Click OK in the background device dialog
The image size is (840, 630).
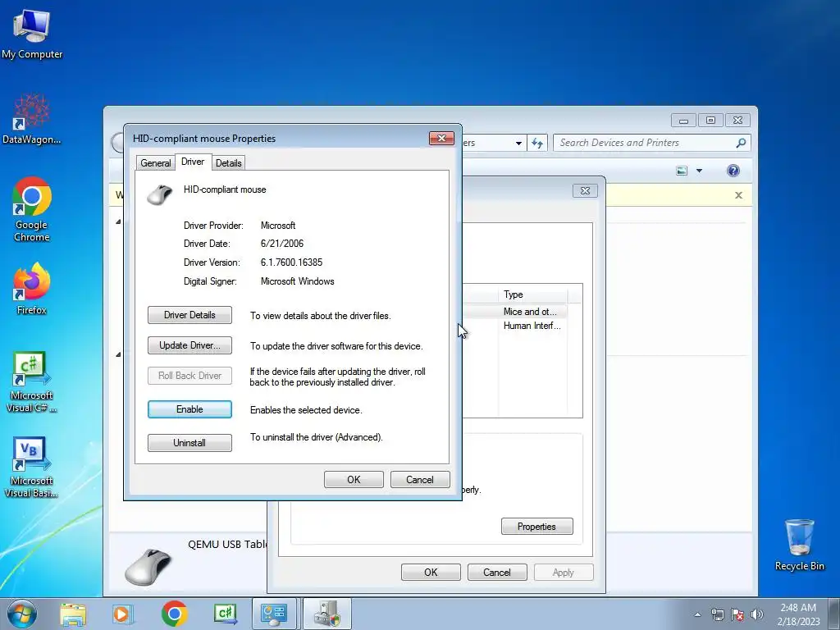coord(431,572)
